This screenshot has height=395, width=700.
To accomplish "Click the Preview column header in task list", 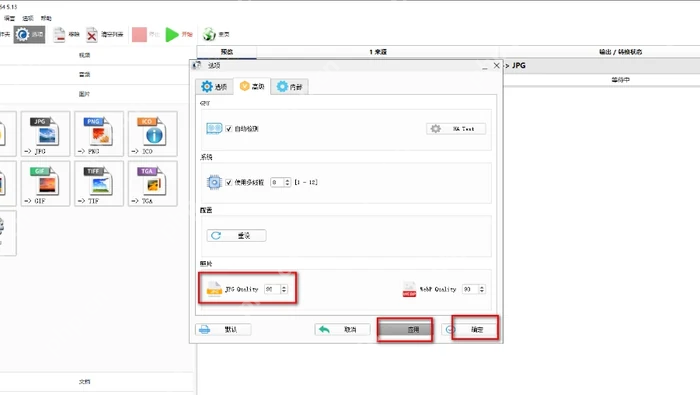I will point(227,52).
